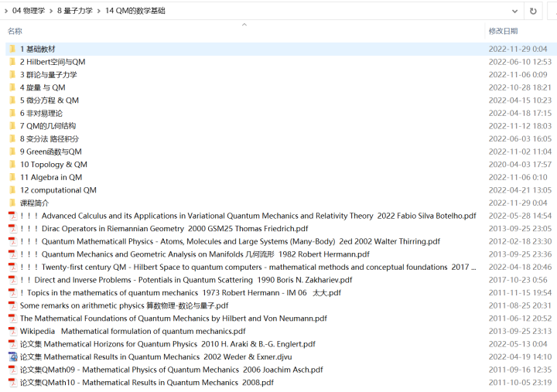The image size is (557, 392).
Task: Click date 2011-10-05 23:19 cell
Action: point(520,383)
